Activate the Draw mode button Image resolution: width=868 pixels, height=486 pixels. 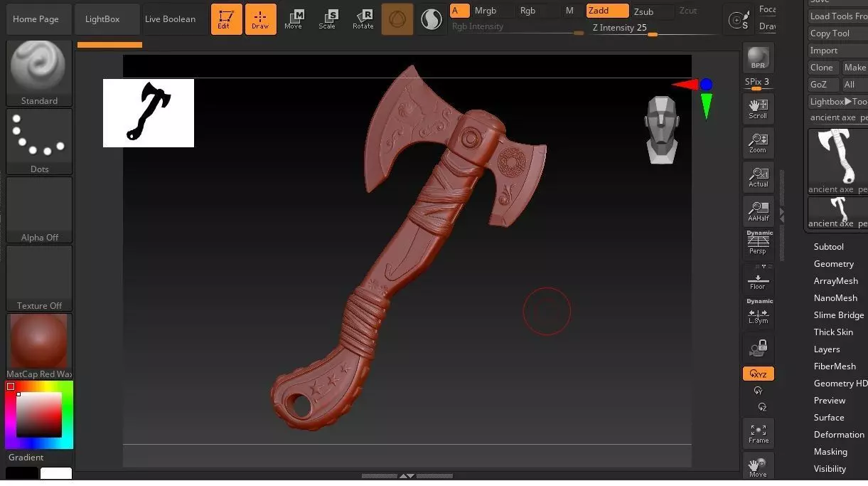(260, 19)
